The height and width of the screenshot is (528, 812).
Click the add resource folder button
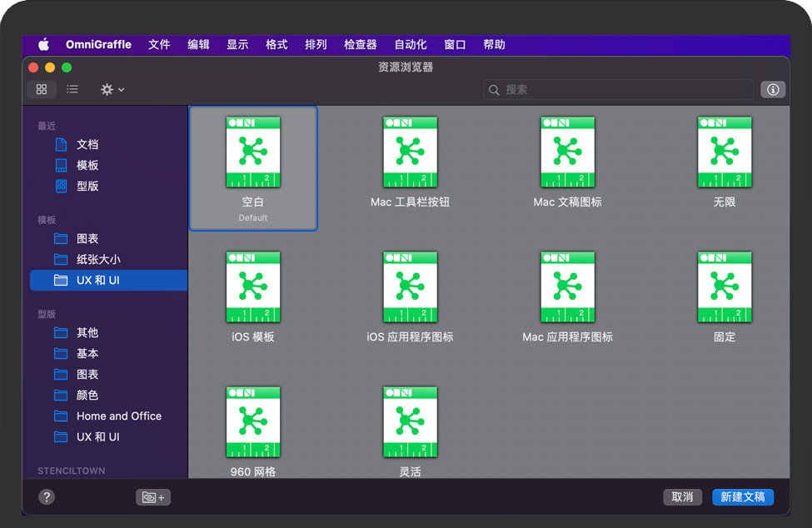[x=153, y=497]
